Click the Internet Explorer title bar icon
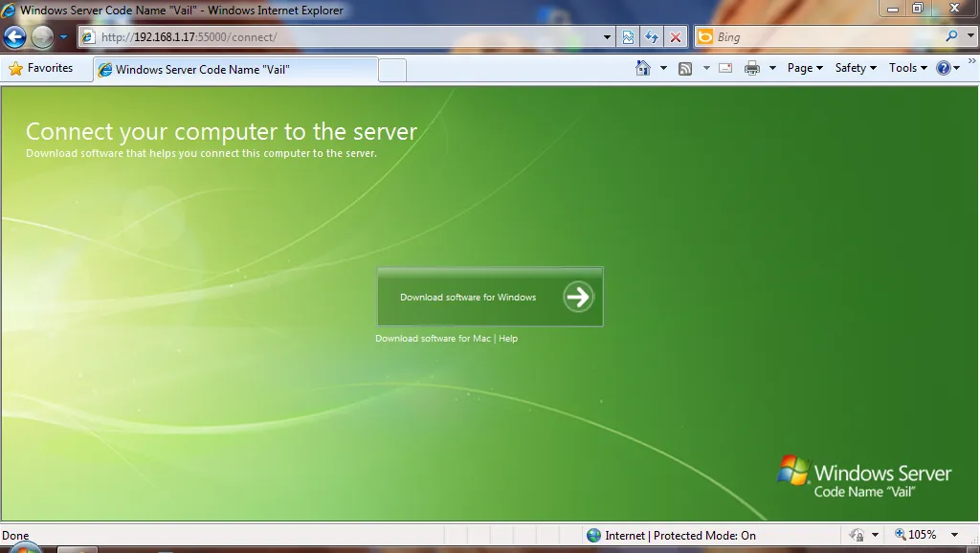980x553 pixels. click(9, 10)
